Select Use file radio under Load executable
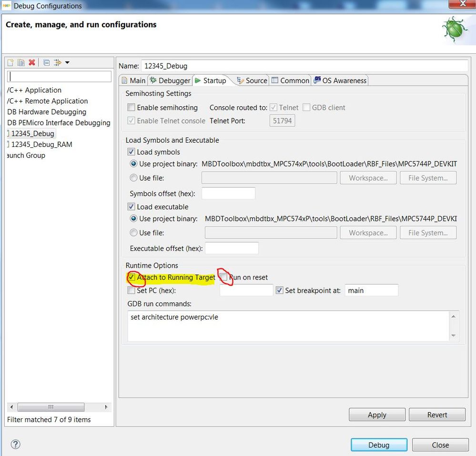 (133, 233)
